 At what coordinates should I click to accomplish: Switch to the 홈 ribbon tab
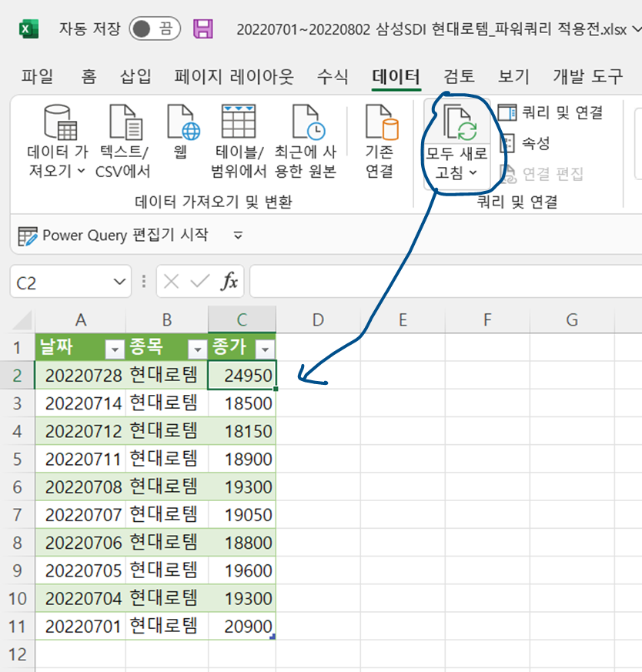[89, 76]
